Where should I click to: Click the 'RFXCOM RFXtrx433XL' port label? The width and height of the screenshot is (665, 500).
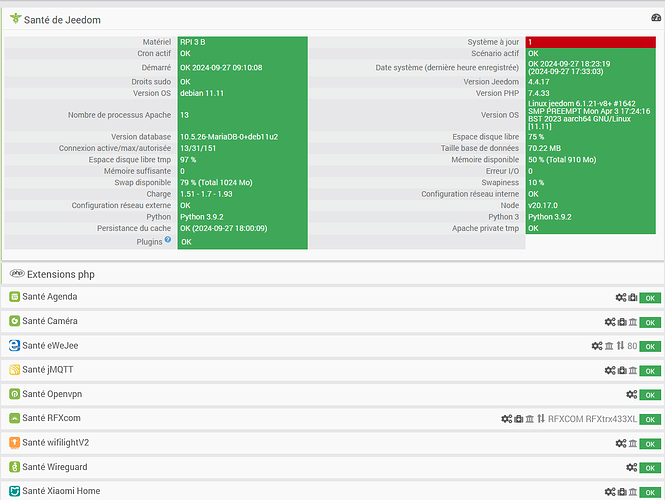pyautogui.click(x=592, y=419)
